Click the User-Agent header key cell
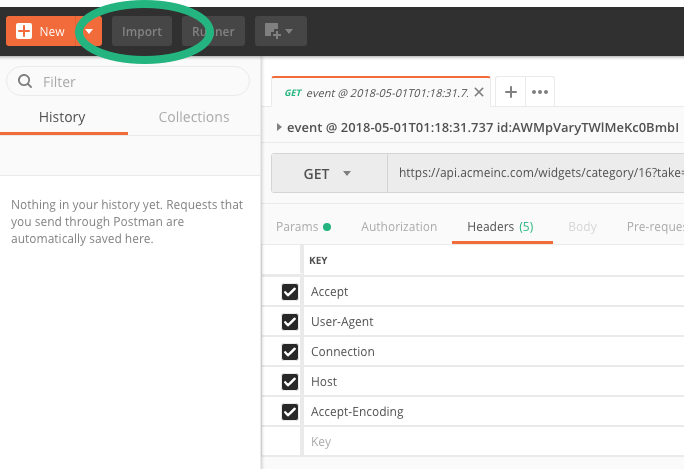This screenshot has height=469, width=684. pyautogui.click(x=494, y=322)
